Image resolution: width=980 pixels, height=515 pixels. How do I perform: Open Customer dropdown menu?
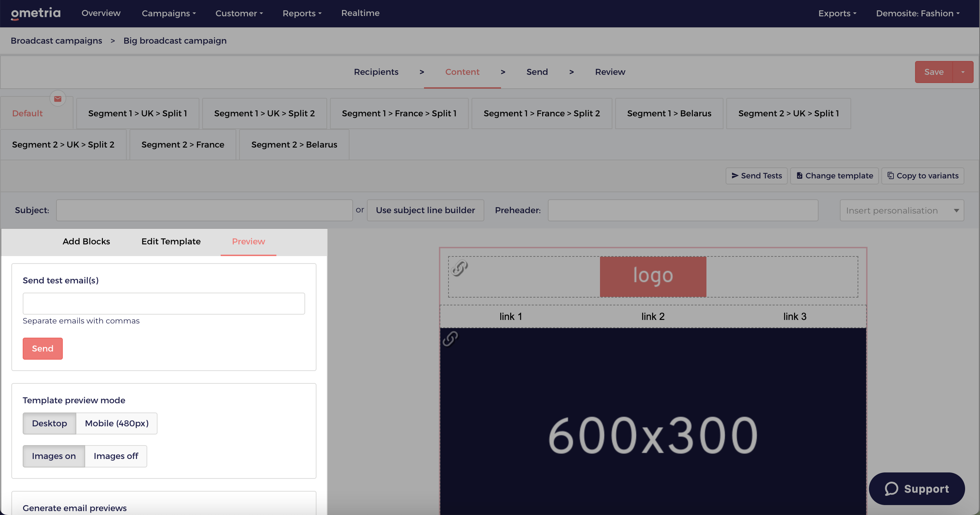tap(239, 13)
